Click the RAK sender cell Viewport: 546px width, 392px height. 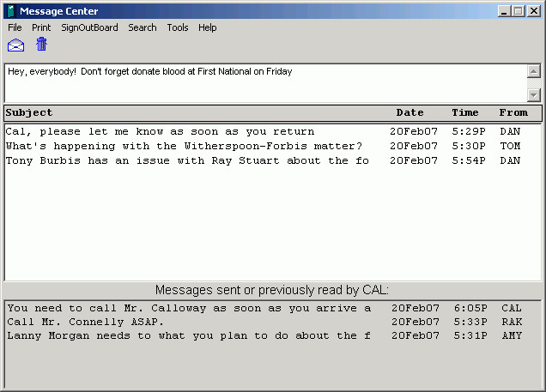[512, 322]
